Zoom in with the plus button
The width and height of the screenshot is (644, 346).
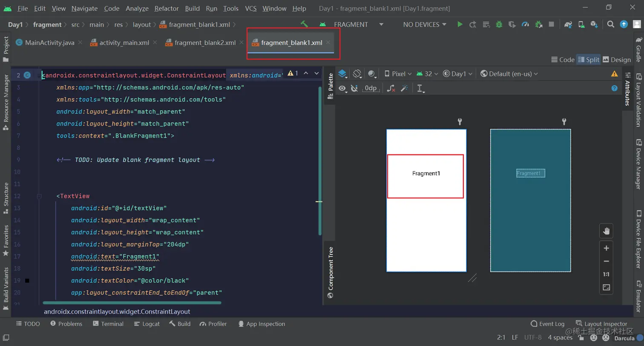click(x=607, y=248)
